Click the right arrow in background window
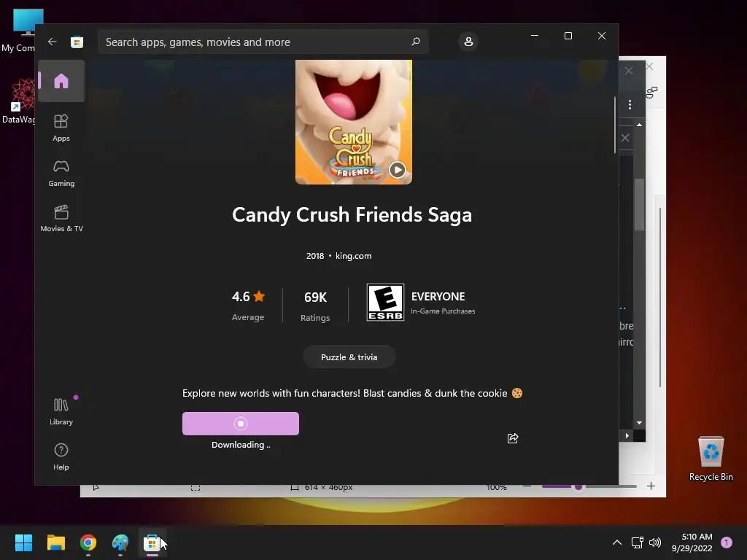 pyautogui.click(x=627, y=435)
